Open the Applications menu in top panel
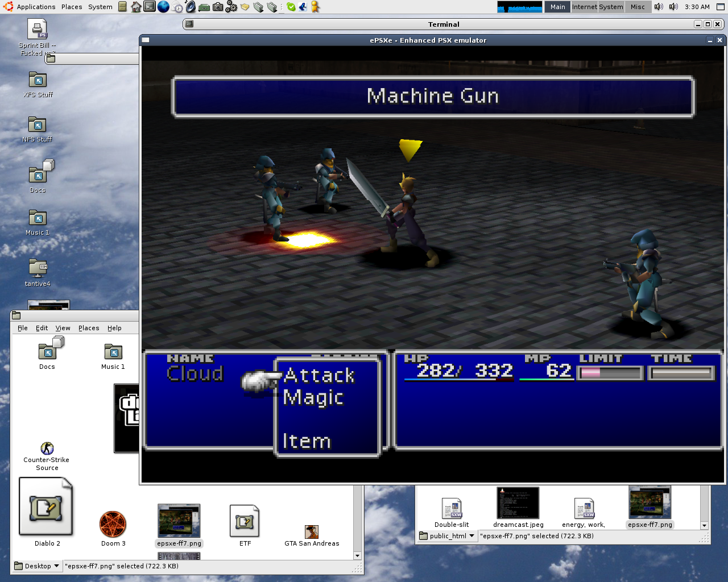Viewport: 728px width, 582px height. coord(36,7)
